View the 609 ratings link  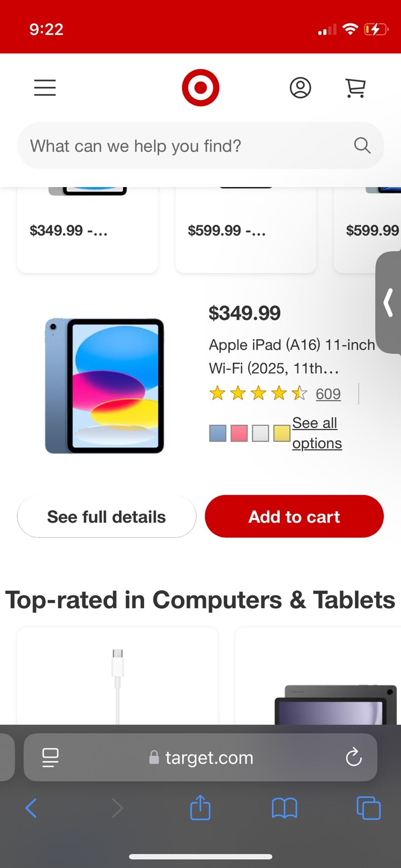pyautogui.click(x=328, y=394)
